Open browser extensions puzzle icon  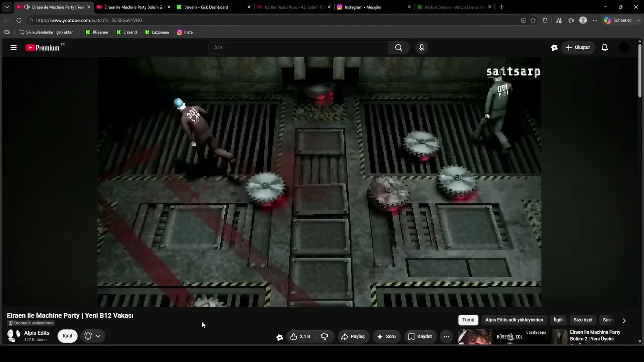click(x=545, y=20)
